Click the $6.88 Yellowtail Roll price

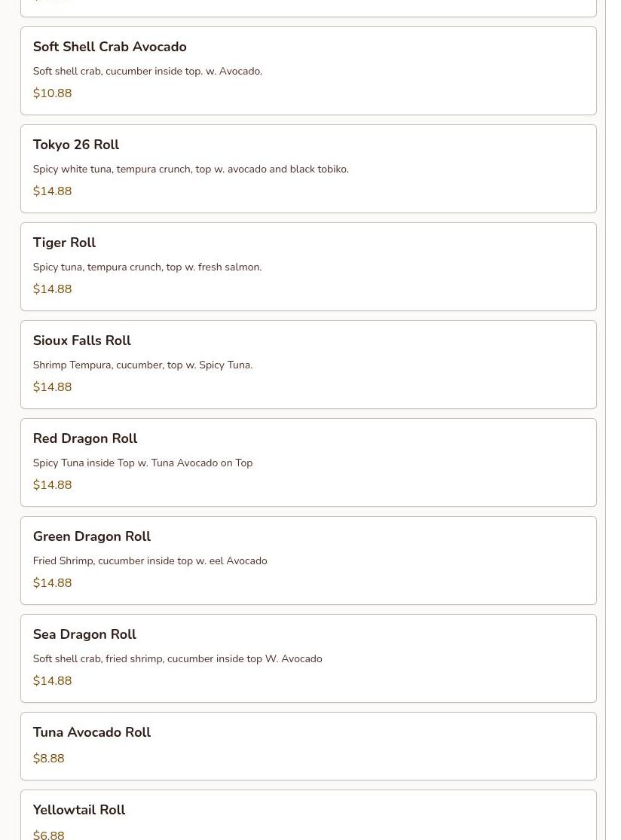click(48, 834)
